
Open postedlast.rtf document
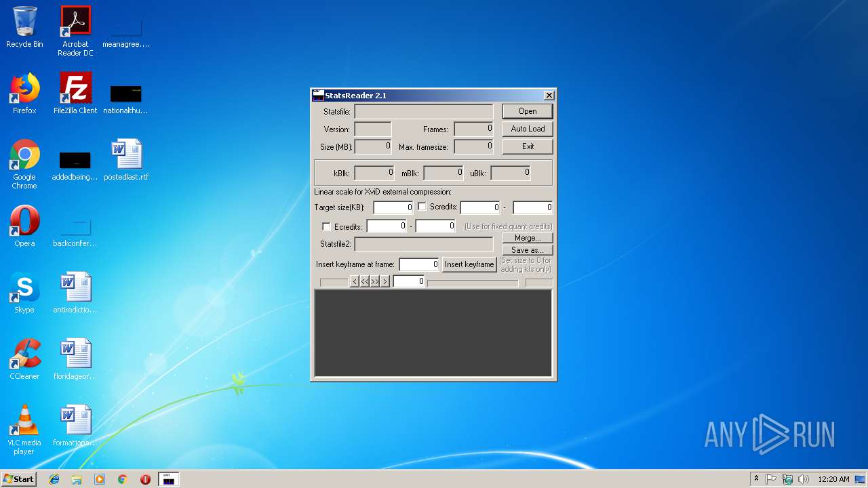pos(126,160)
